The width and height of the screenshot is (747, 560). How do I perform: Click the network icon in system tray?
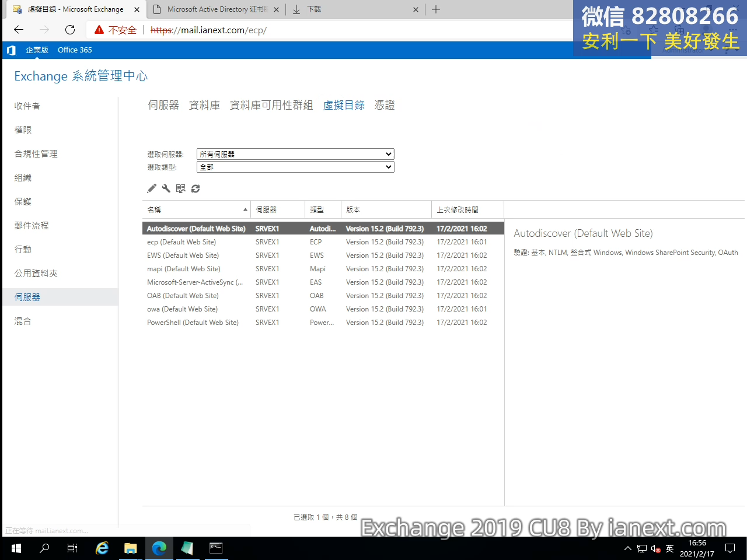[x=642, y=548]
